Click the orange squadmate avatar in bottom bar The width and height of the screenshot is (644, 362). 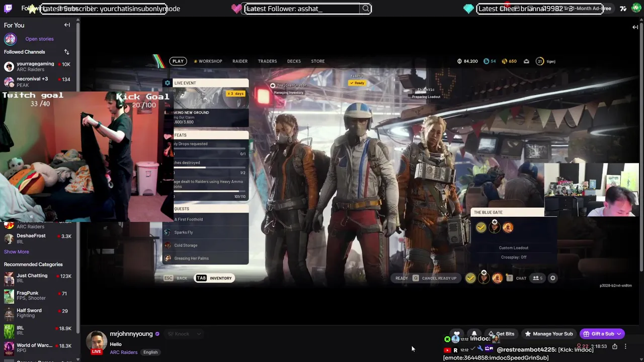(497, 278)
